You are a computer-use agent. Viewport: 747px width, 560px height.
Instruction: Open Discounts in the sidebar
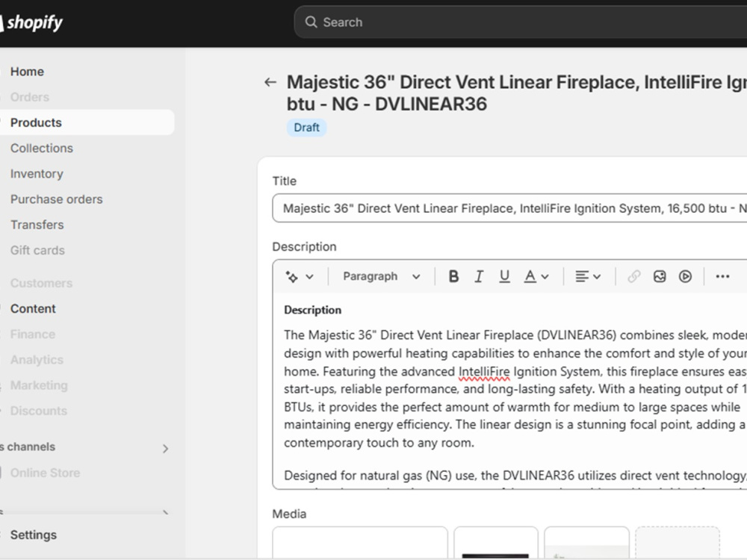tap(38, 411)
